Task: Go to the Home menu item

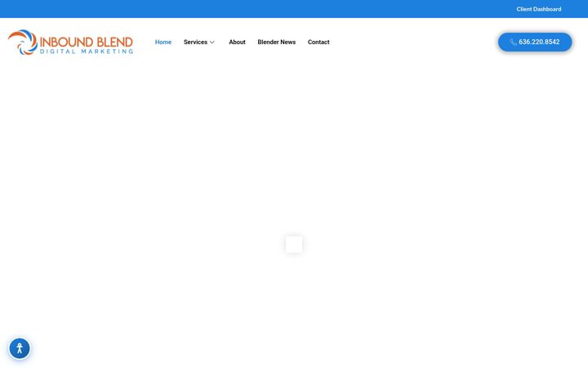Action: [x=163, y=42]
